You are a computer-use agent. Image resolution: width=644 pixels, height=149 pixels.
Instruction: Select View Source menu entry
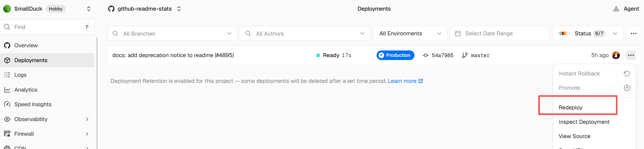point(594,136)
